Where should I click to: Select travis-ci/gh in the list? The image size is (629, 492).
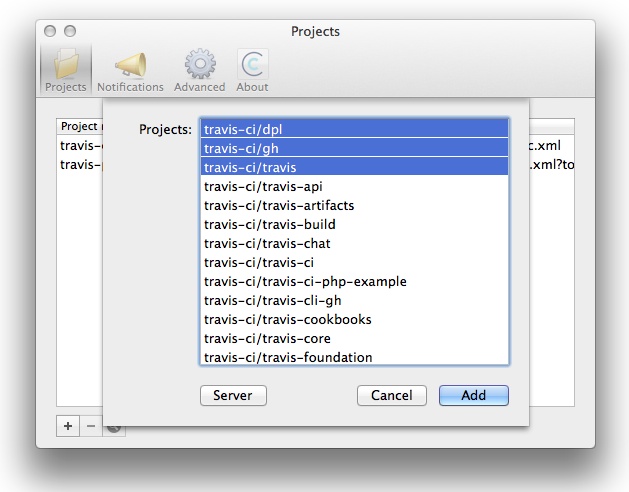point(355,148)
